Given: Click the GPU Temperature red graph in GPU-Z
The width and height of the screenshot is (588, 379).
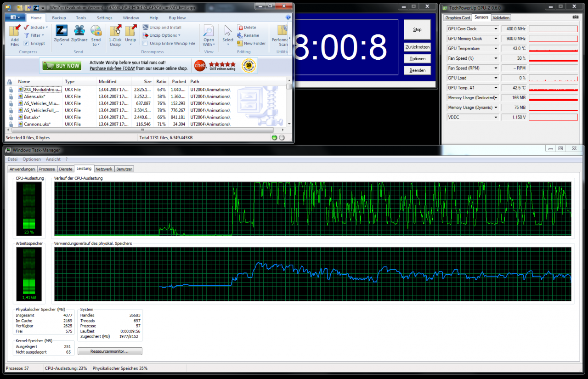Looking at the screenshot, I should 553,49.
